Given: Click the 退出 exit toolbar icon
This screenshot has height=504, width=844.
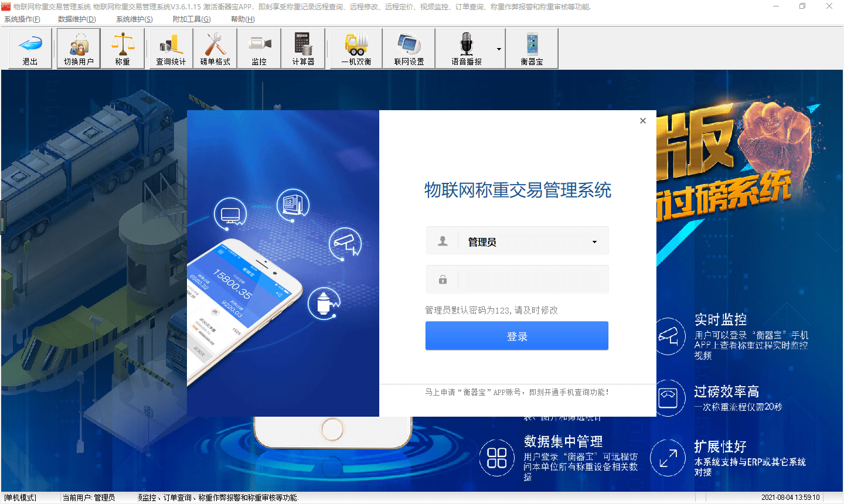Looking at the screenshot, I should tap(30, 49).
